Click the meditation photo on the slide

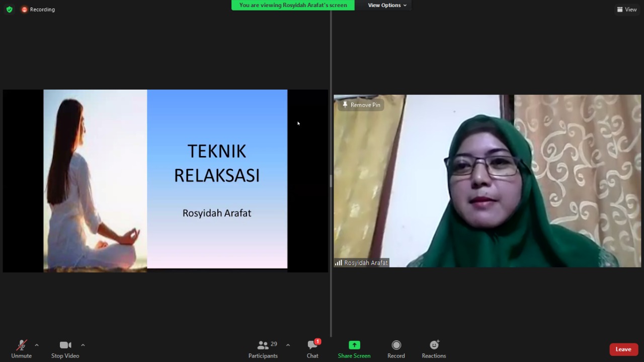(95, 181)
